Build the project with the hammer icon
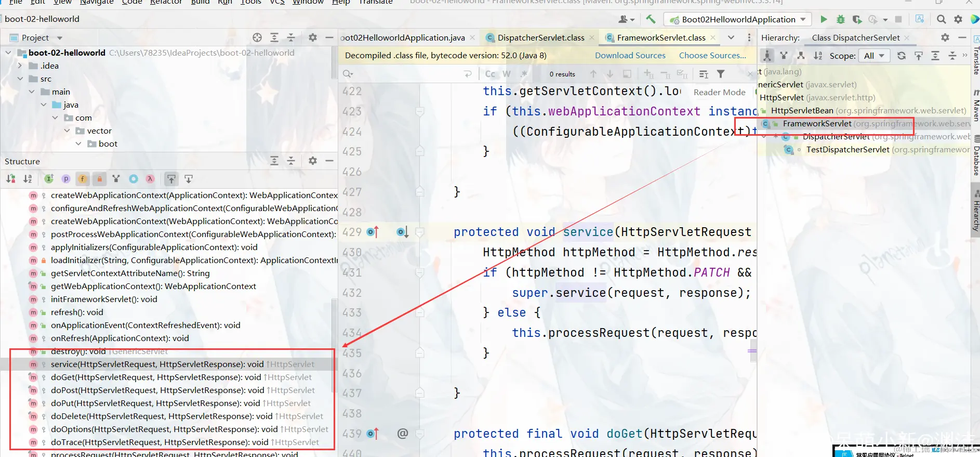The image size is (980, 457). click(651, 19)
